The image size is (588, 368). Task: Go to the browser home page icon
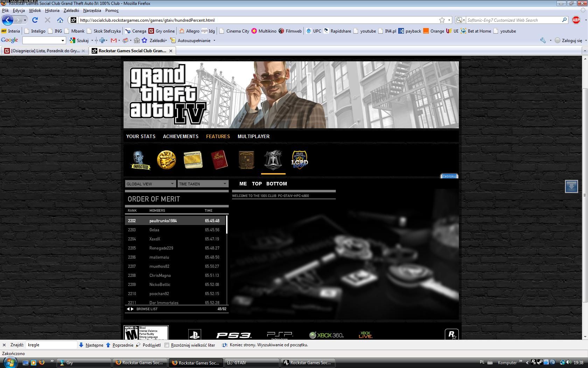[x=60, y=20]
